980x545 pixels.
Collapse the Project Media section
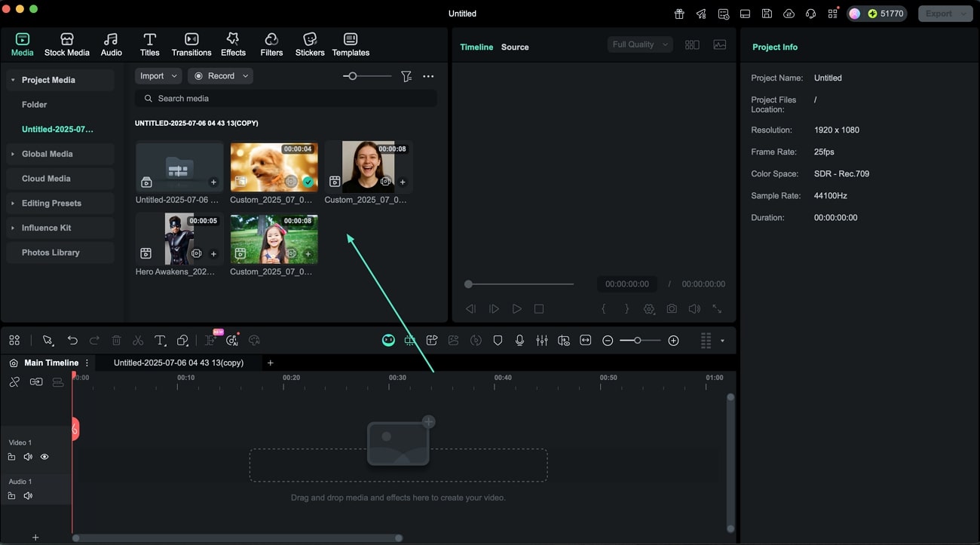click(13, 80)
